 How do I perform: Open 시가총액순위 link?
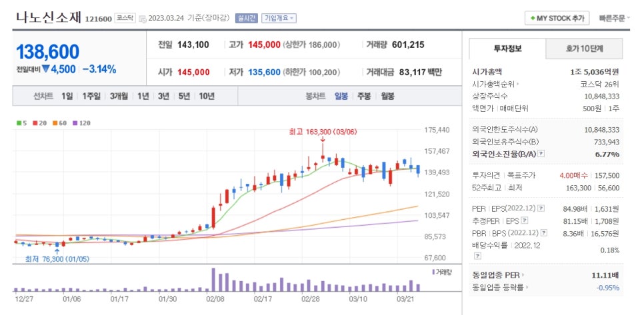point(496,84)
